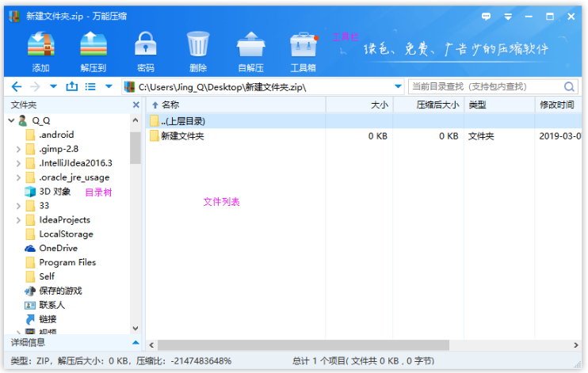588x373 pixels.
Task: Open the feedback chat icon in title bar
Action: click(485, 15)
